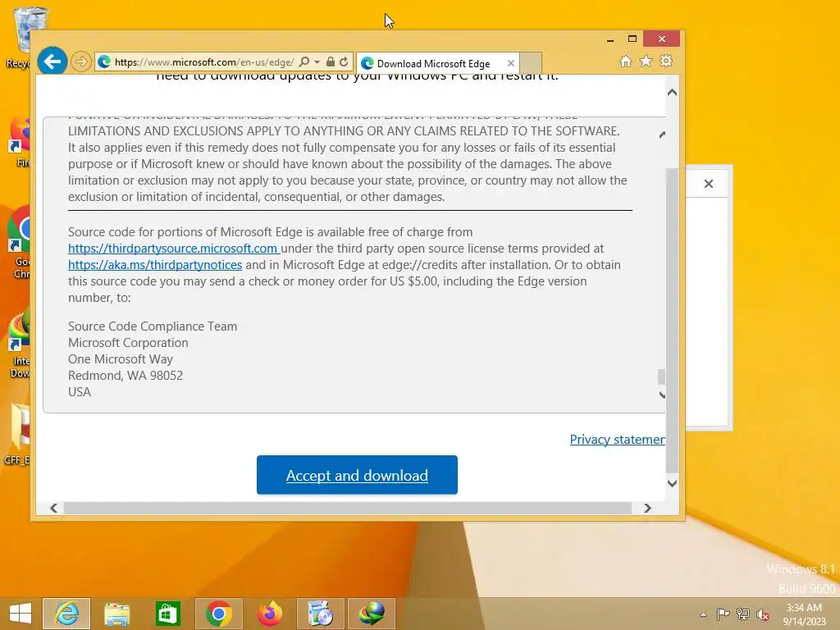This screenshot has width=840, height=630.
Task: Launch Google Chrome from taskbar
Action: tap(218, 614)
